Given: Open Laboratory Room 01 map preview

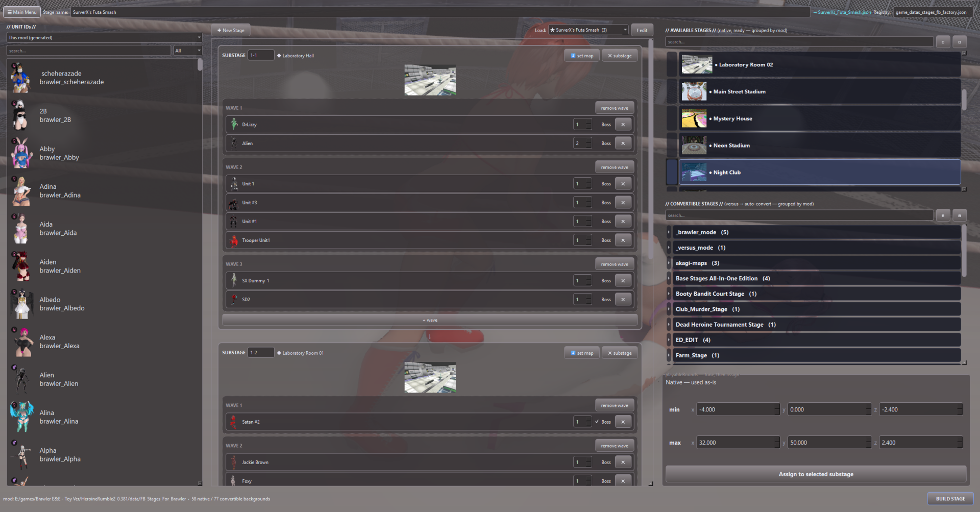Looking at the screenshot, I should tap(430, 377).
